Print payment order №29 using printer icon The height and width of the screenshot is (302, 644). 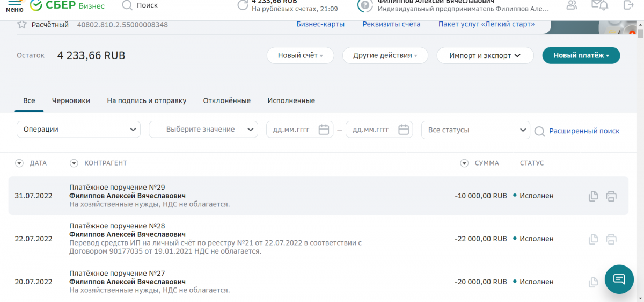tap(611, 196)
